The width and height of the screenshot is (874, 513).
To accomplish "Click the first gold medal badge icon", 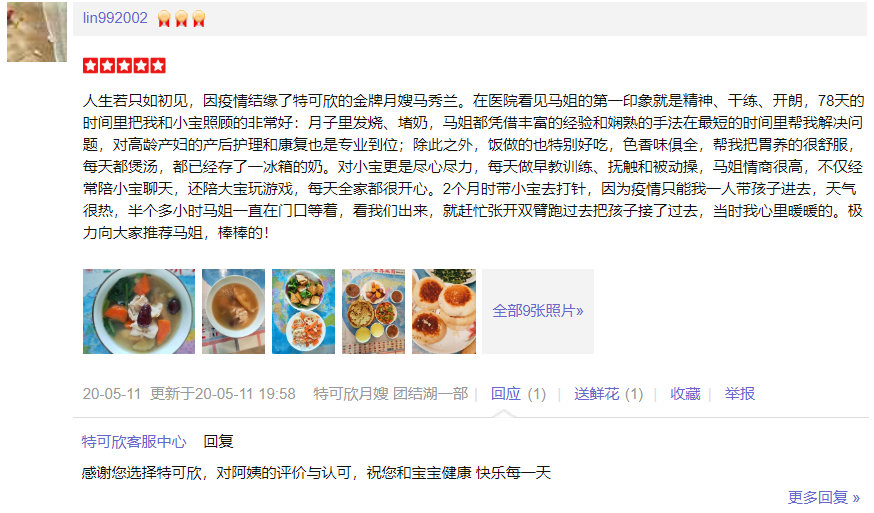I will (164, 19).
